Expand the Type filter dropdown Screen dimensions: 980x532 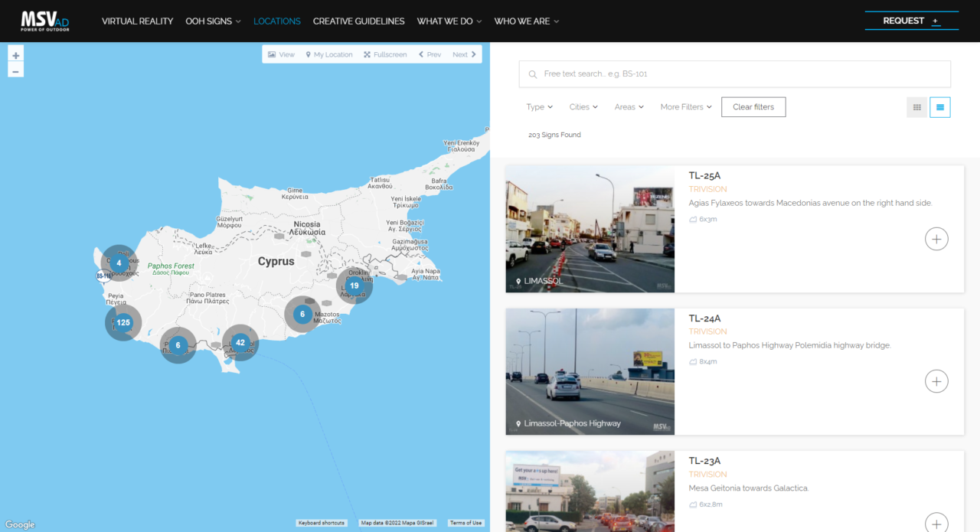[539, 107]
